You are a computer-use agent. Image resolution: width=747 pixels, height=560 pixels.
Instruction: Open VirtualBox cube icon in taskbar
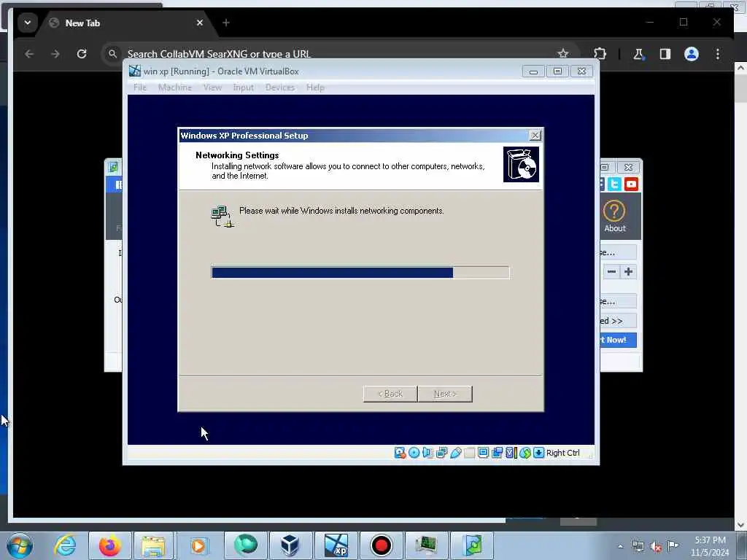[290, 545]
